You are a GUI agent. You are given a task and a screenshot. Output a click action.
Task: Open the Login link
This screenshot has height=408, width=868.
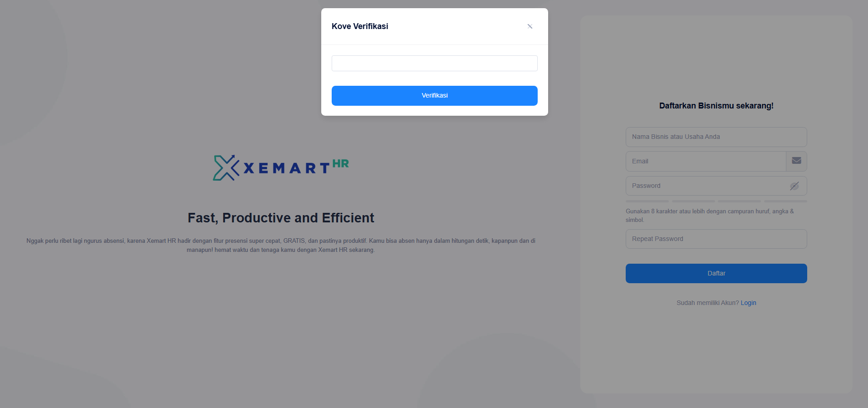pyautogui.click(x=748, y=303)
